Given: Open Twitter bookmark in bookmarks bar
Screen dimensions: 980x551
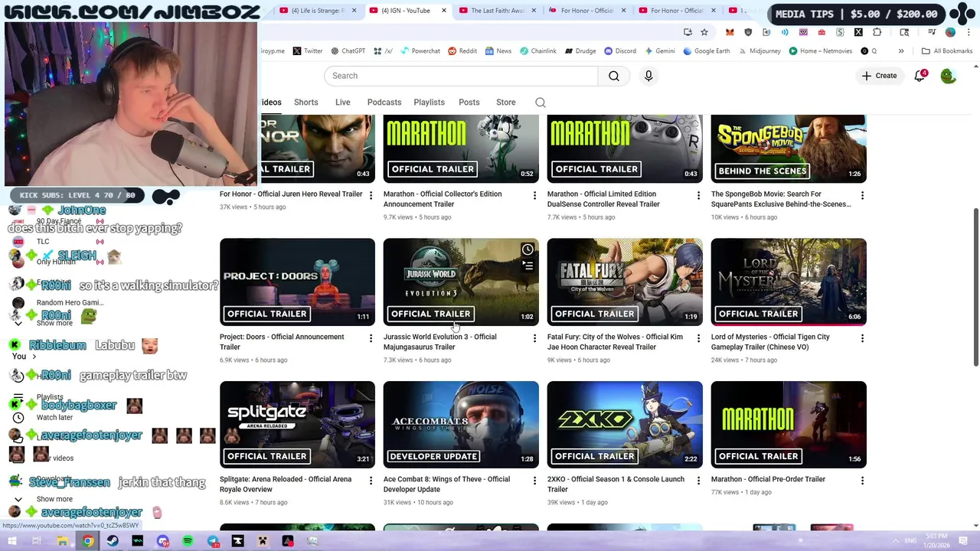Looking at the screenshot, I should (307, 51).
